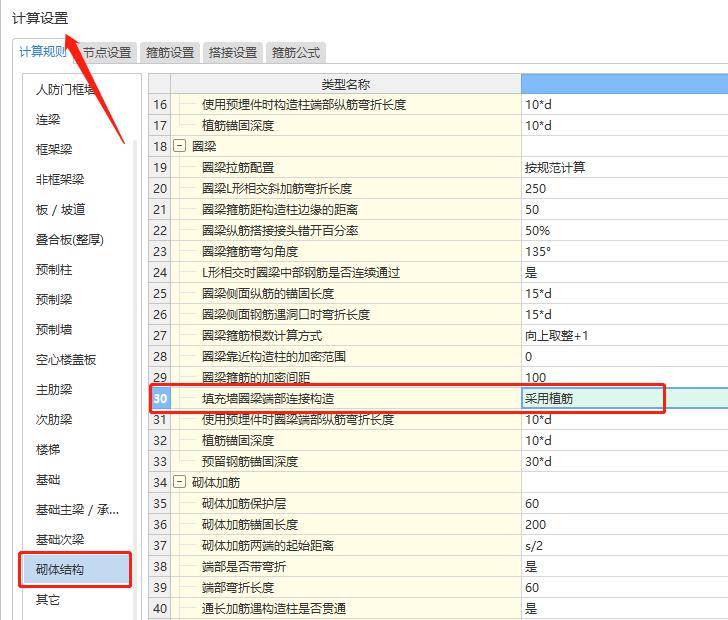Edit value 0 for 圈梁靠近构造柱的加密范围
Image resolution: width=728 pixels, height=620 pixels.
point(624,357)
